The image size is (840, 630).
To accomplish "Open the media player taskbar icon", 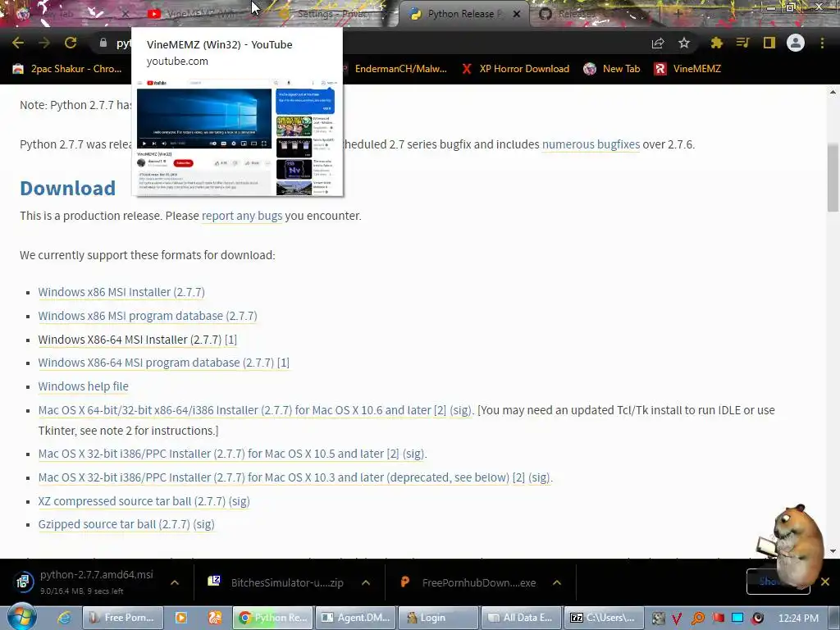I will pyautogui.click(x=181, y=618).
